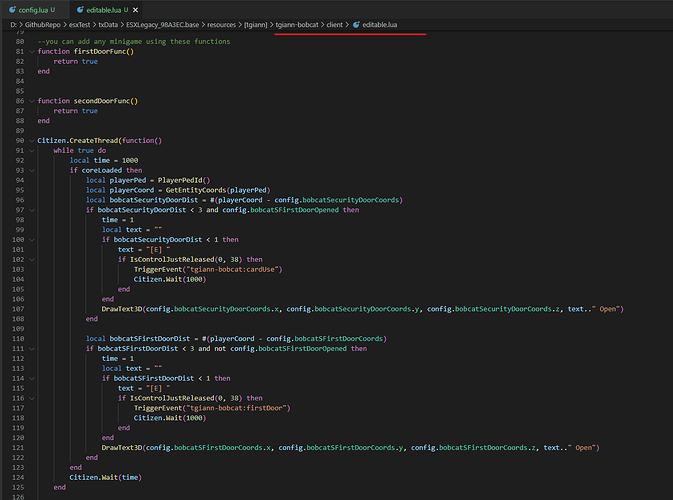The width and height of the screenshot is (673, 500).
Task: Collapse Citizen.CreateThread block at line 90
Action: click(x=31, y=140)
